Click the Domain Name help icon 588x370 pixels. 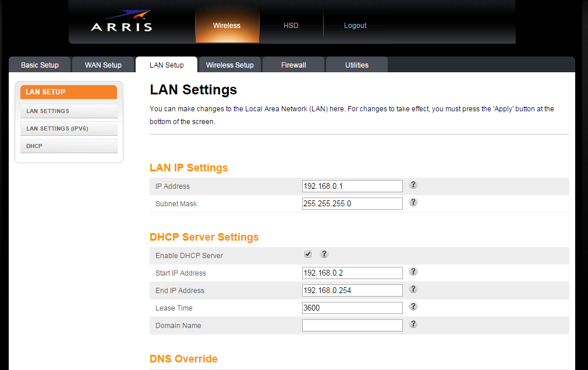(x=413, y=324)
